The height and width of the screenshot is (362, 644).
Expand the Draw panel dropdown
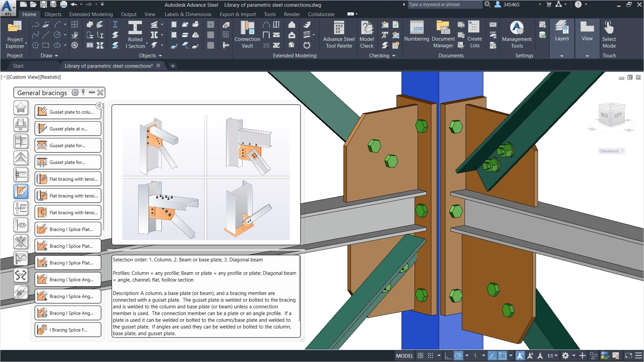pyautogui.click(x=56, y=56)
